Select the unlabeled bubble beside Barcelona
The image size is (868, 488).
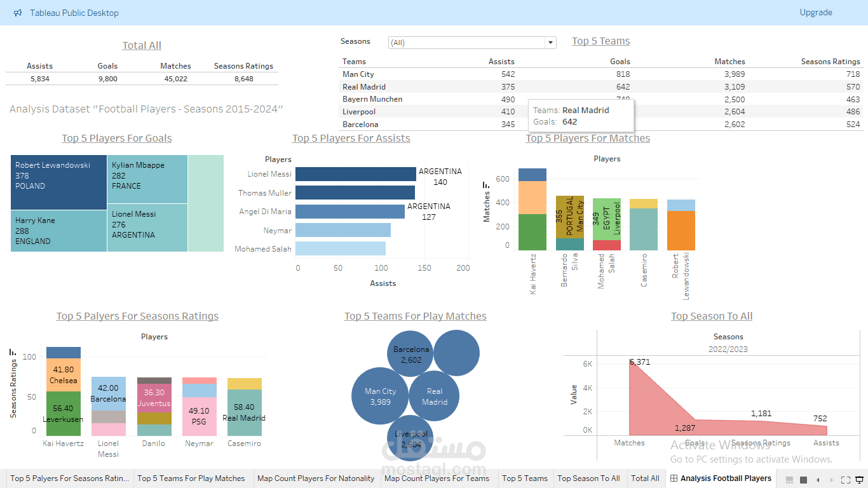(x=457, y=353)
